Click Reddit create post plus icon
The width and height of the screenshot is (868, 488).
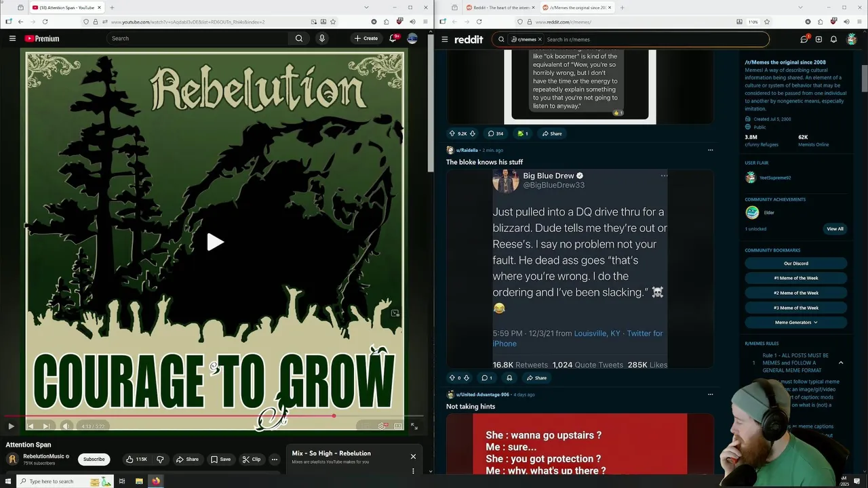pyautogui.click(x=818, y=39)
